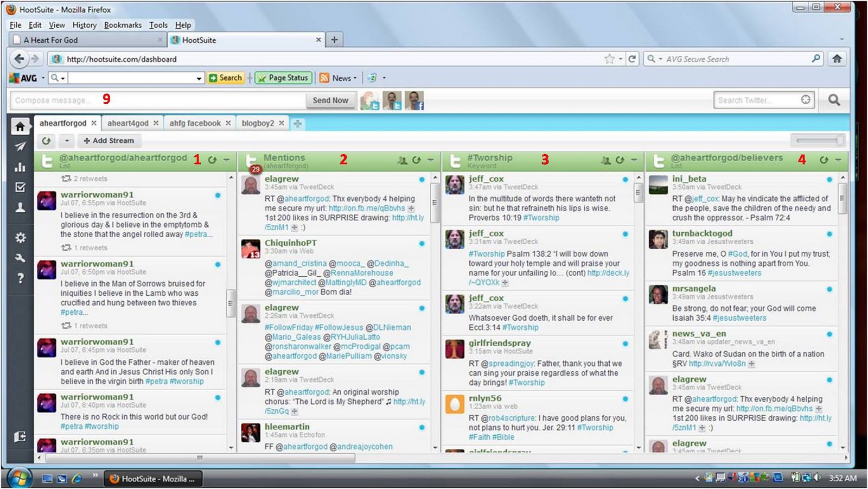Open the Bookmarks menu
Image resolution: width=868 pixels, height=489 pixels.
[x=123, y=25]
